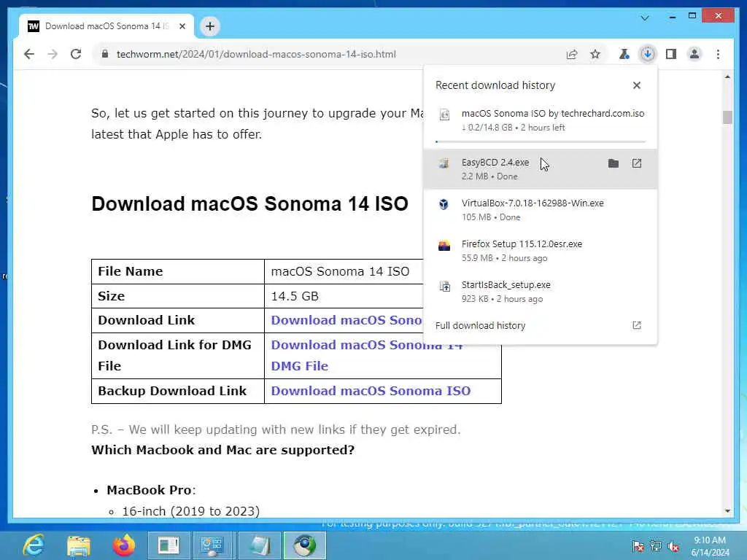This screenshot has width=747, height=560.
Task: Open the Chrome Labs flask icon
Action: pyautogui.click(x=624, y=54)
